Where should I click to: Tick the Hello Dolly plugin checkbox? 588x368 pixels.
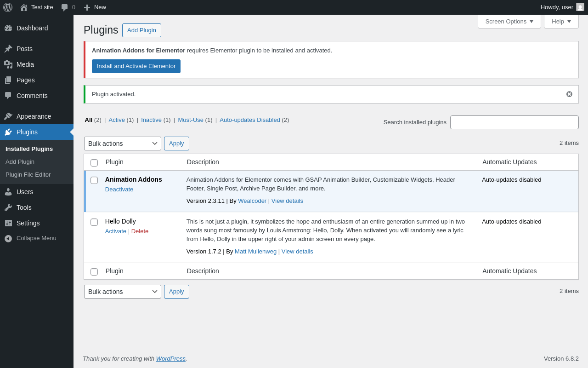pos(94,222)
